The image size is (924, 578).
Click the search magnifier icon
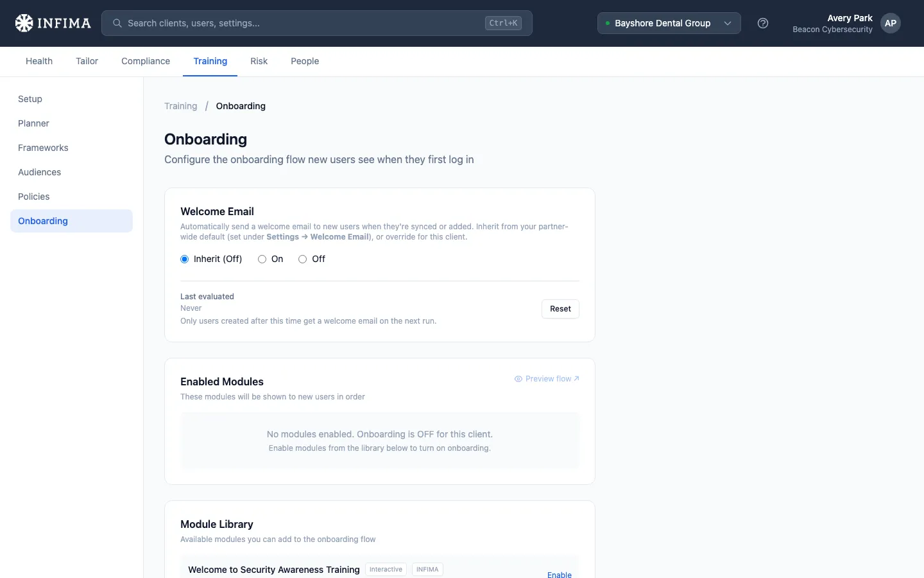coord(117,23)
